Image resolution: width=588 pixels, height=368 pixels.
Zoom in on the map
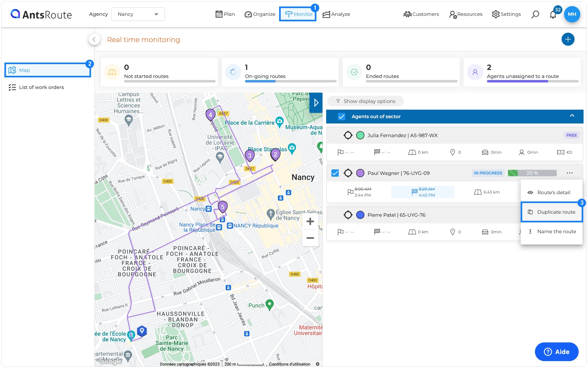pyautogui.click(x=310, y=221)
